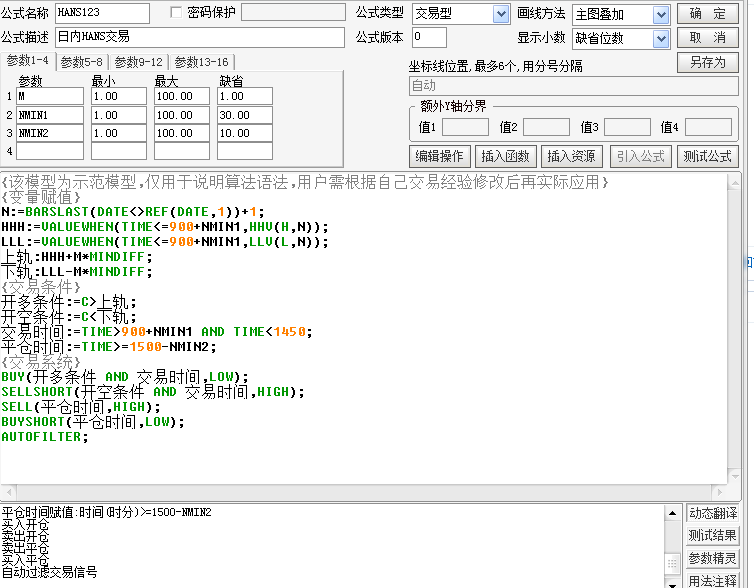Select the 参数9-12 tab
754x588 pixels.
point(139,62)
